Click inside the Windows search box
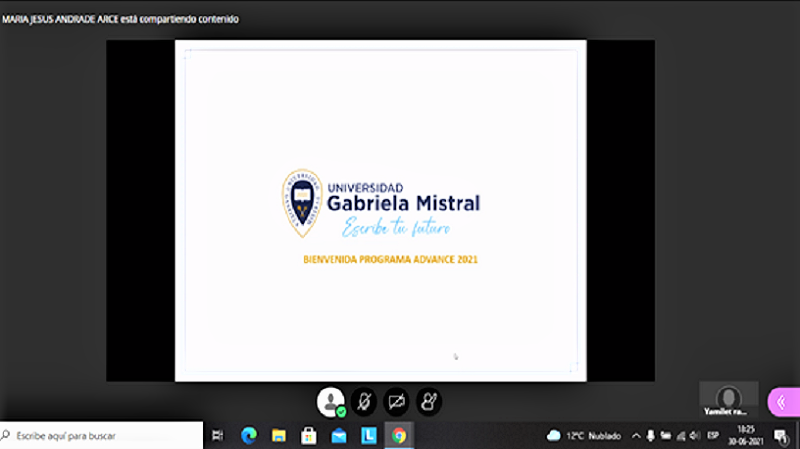Viewport: 800px width, 449px height. tap(102, 435)
